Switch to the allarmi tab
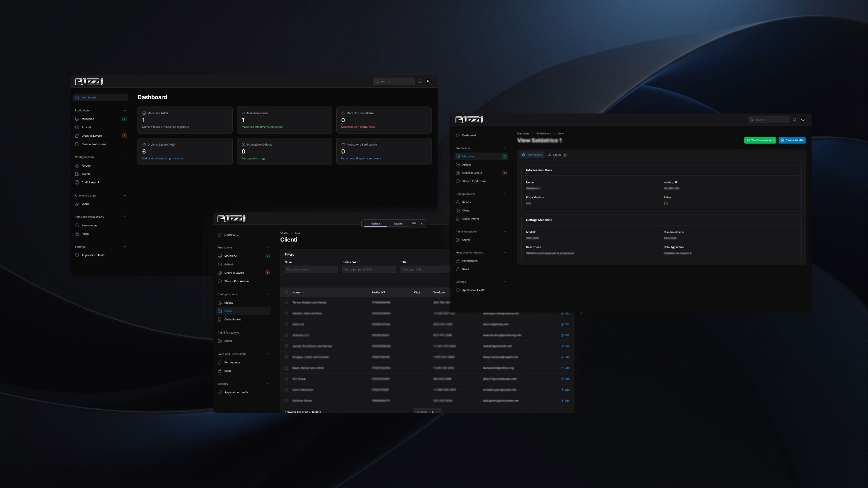Screen dimensions: 868x488 [x=557, y=155]
